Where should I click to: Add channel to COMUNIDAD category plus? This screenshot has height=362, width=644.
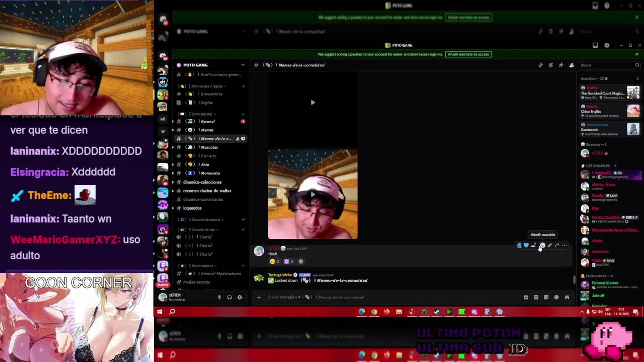click(243, 114)
